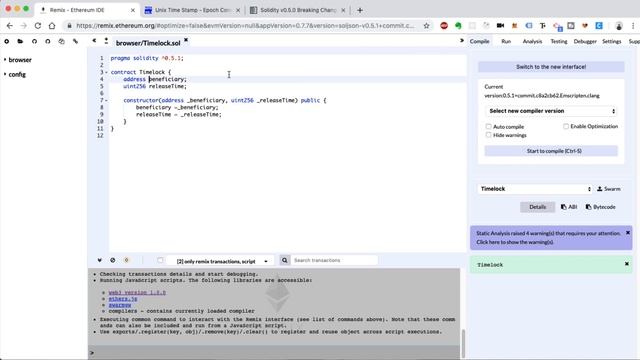Publish files to GitHub gist icon
640x360 pixels.
coord(34,41)
